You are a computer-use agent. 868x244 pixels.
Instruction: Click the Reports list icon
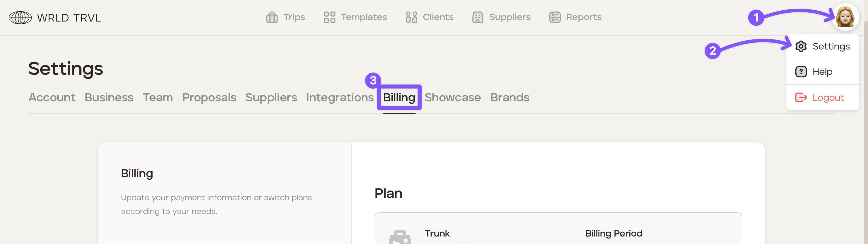click(x=555, y=17)
